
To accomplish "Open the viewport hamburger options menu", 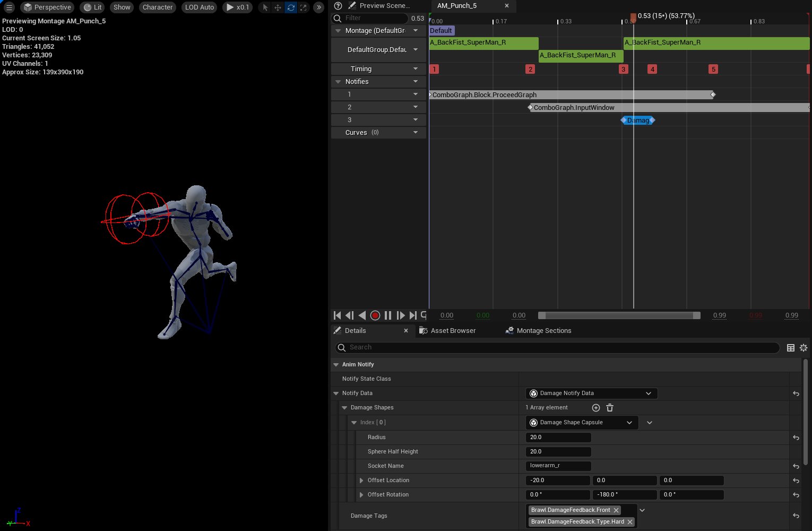I will 9,7.
